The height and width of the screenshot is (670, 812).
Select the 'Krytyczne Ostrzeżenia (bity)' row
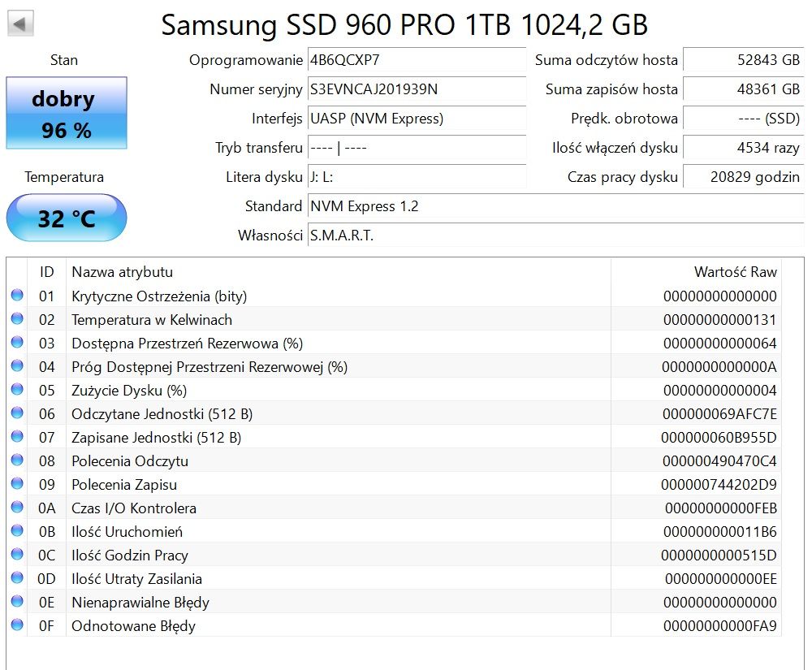pos(394,296)
